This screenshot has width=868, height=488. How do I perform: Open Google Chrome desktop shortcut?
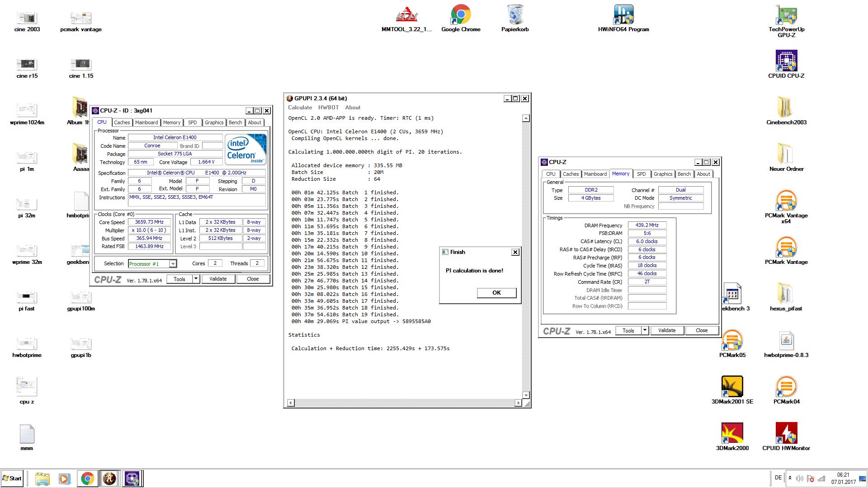coord(461,19)
